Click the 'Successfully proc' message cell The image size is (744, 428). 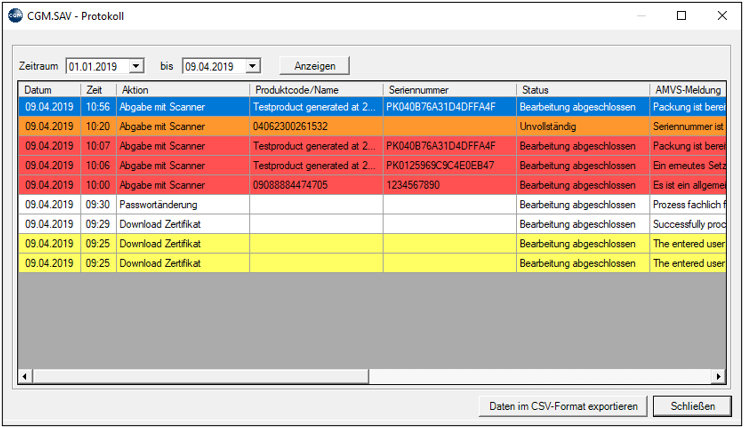[688, 224]
